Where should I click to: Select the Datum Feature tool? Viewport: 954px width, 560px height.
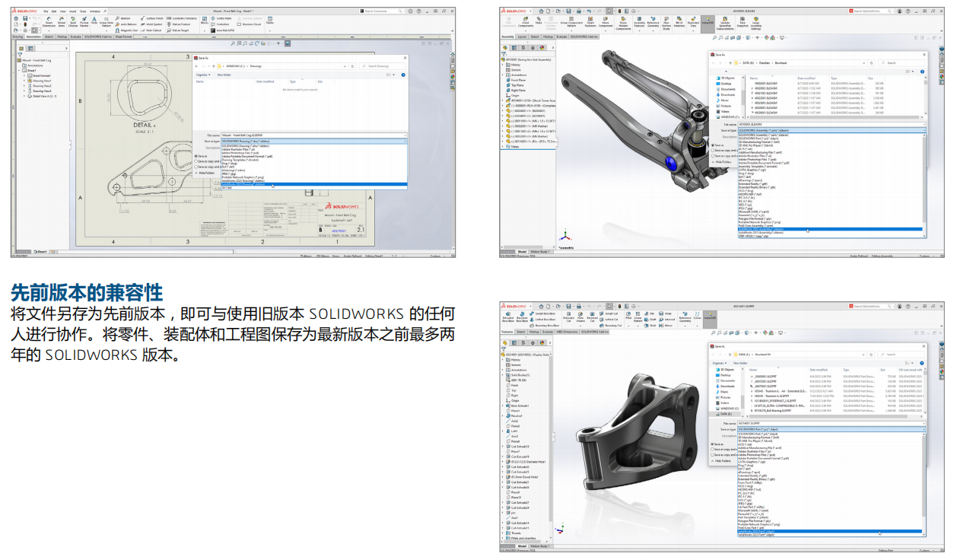click(179, 24)
